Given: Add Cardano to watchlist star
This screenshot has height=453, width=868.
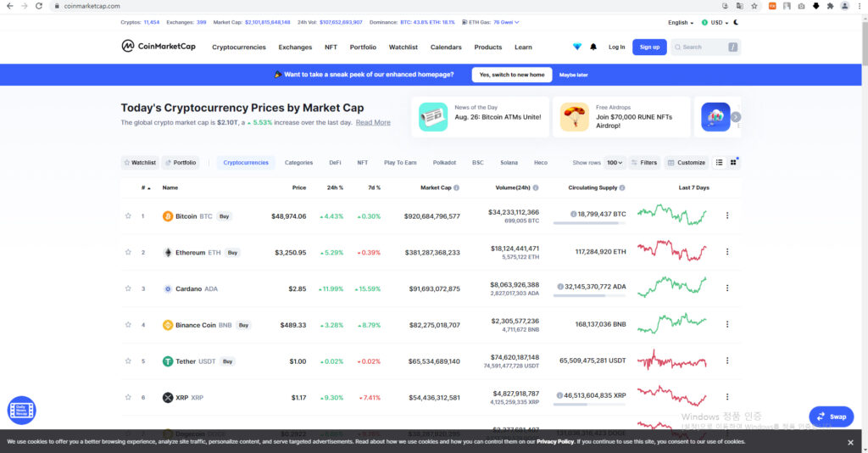Looking at the screenshot, I should pyautogui.click(x=128, y=288).
